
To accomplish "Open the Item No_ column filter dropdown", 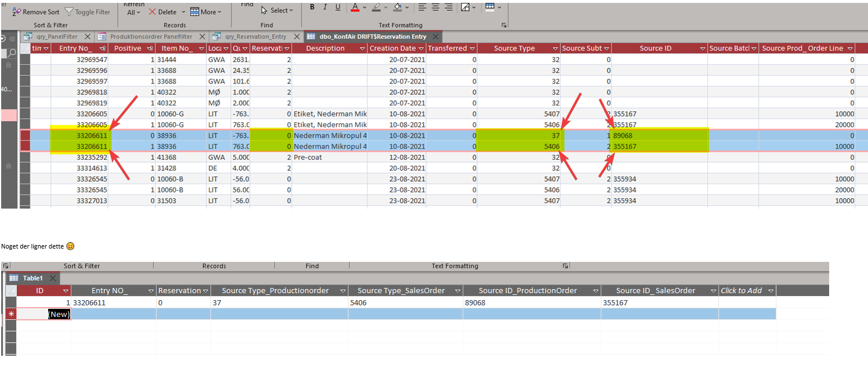I will [x=201, y=49].
